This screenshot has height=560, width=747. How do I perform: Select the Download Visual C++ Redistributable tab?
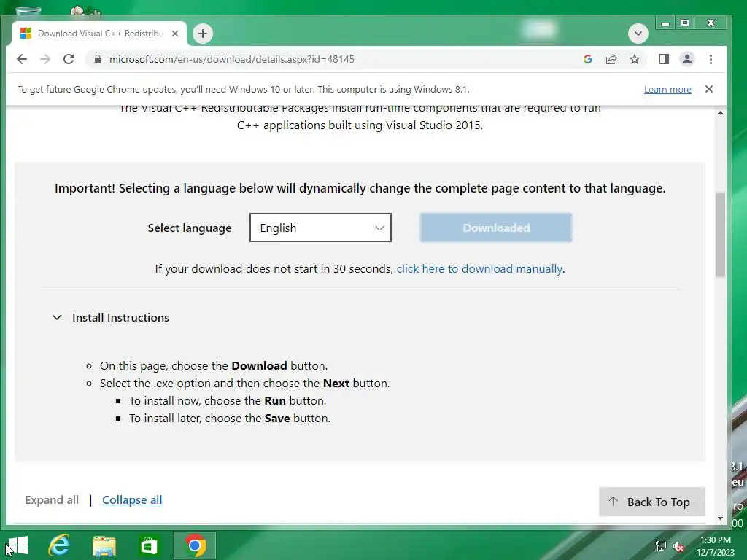99,34
